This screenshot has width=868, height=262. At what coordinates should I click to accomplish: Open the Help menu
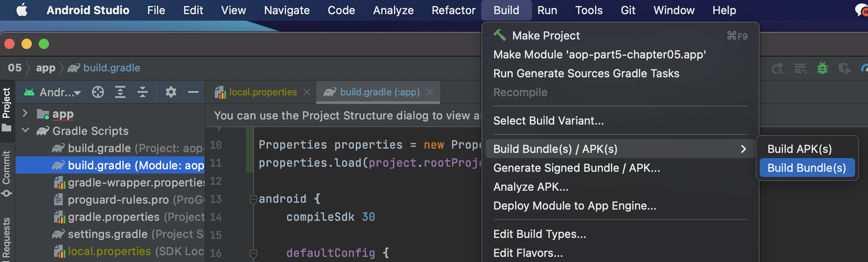[724, 10]
